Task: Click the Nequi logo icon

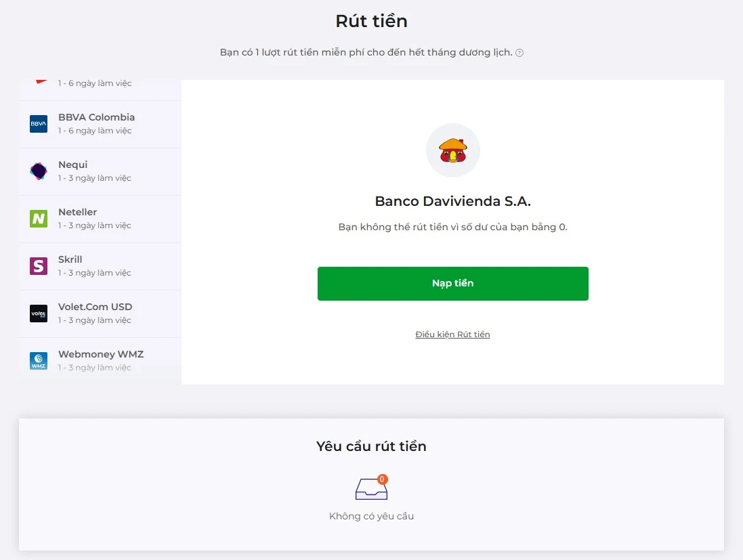Action: tap(39, 171)
